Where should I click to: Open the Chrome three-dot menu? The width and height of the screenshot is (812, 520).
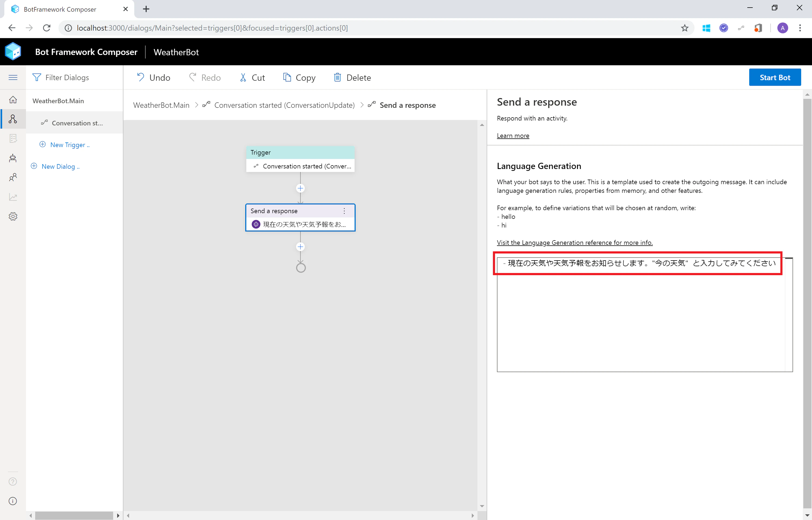800,28
